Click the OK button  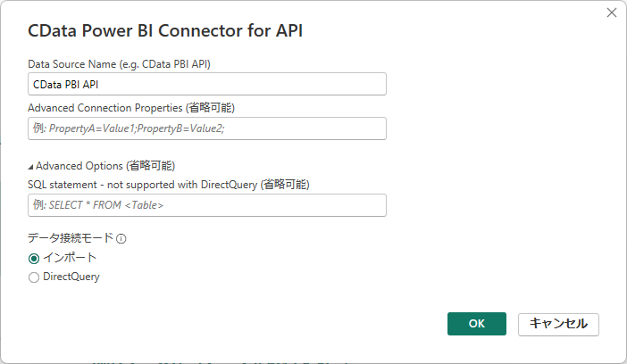(476, 324)
